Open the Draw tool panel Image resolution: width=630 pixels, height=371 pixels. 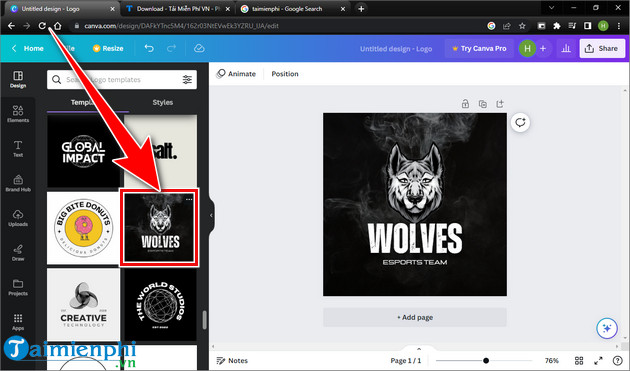point(18,252)
